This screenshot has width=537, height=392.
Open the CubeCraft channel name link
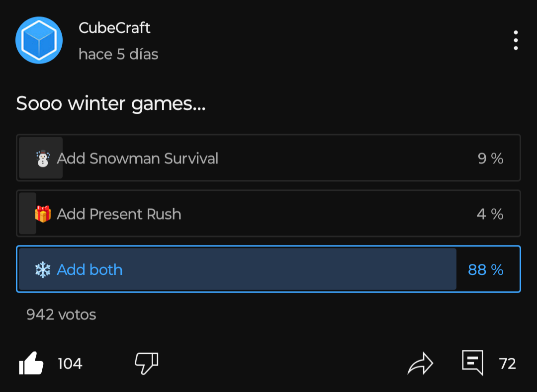pyautogui.click(x=114, y=28)
